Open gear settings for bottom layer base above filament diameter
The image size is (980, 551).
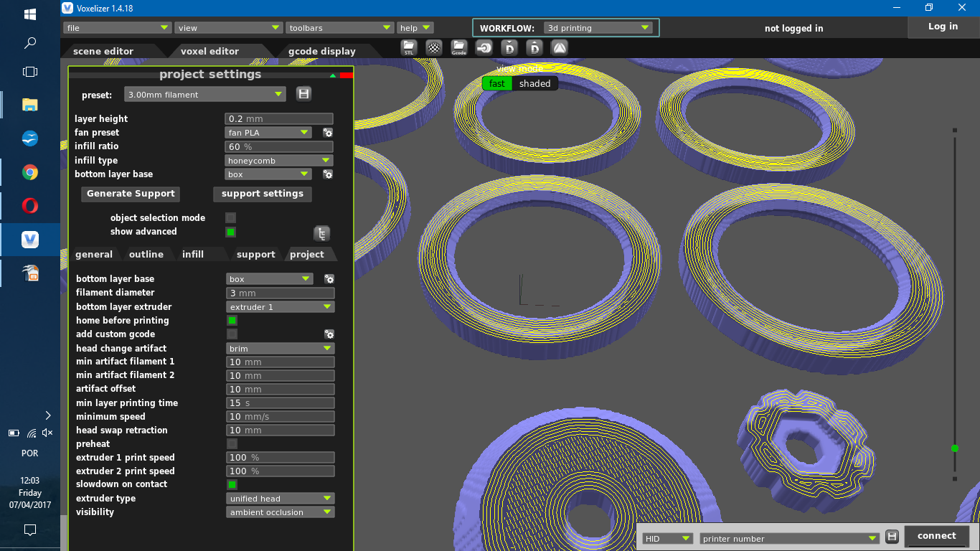coord(329,279)
